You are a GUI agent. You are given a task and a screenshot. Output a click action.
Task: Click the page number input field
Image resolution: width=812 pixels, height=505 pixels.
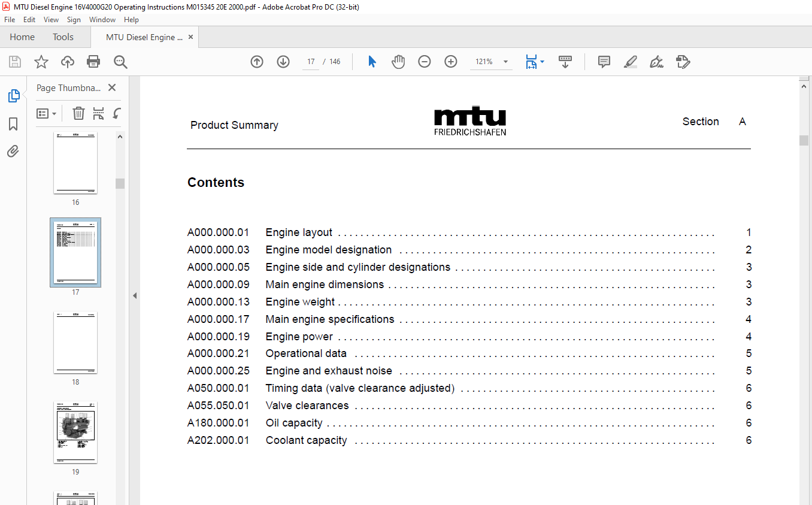311,62
